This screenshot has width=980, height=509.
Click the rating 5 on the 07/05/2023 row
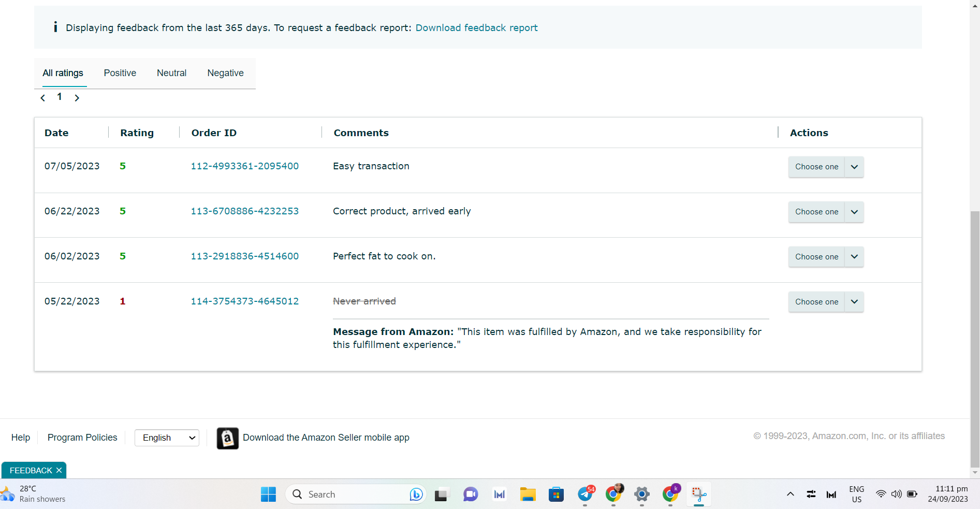[x=123, y=166]
